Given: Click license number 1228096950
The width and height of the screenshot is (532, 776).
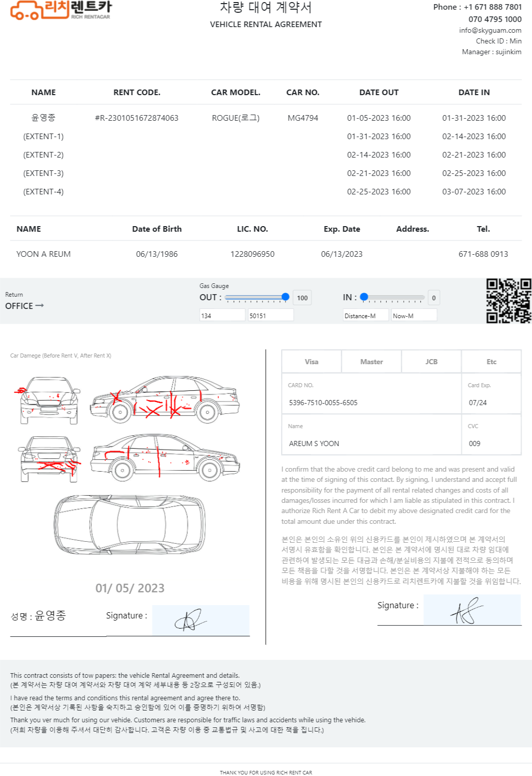Looking at the screenshot, I should [252, 254].
